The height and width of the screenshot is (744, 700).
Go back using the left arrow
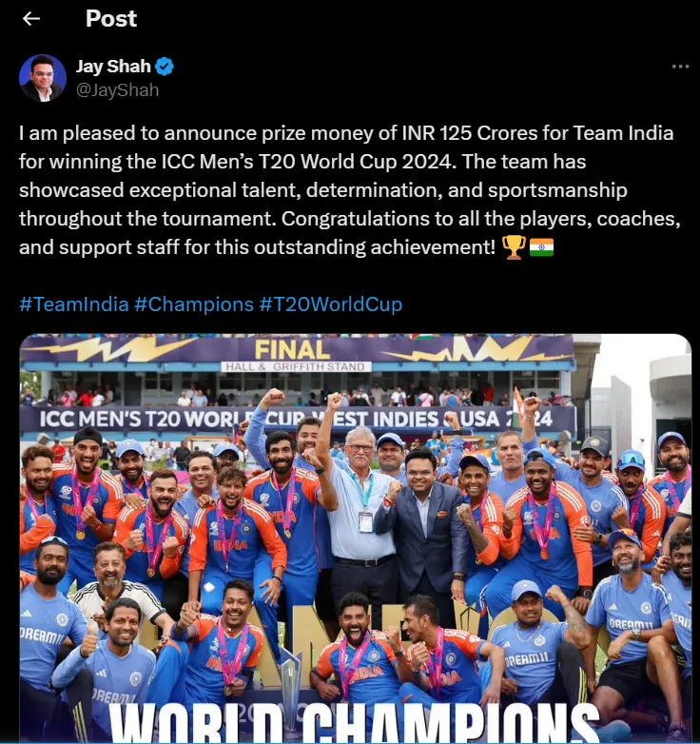pyautogui.click(x=31, y=18)
